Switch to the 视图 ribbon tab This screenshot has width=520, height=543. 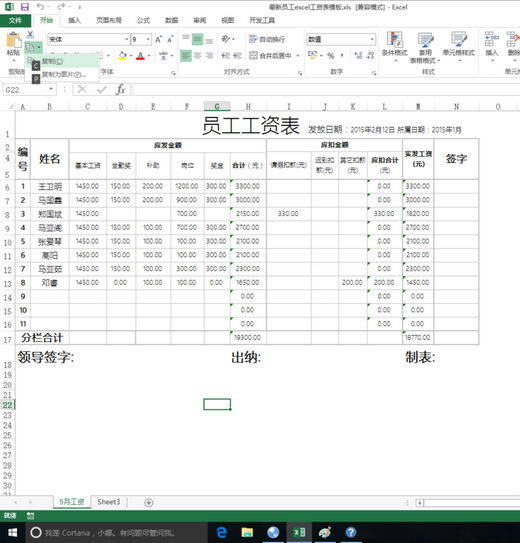(227, 20)
